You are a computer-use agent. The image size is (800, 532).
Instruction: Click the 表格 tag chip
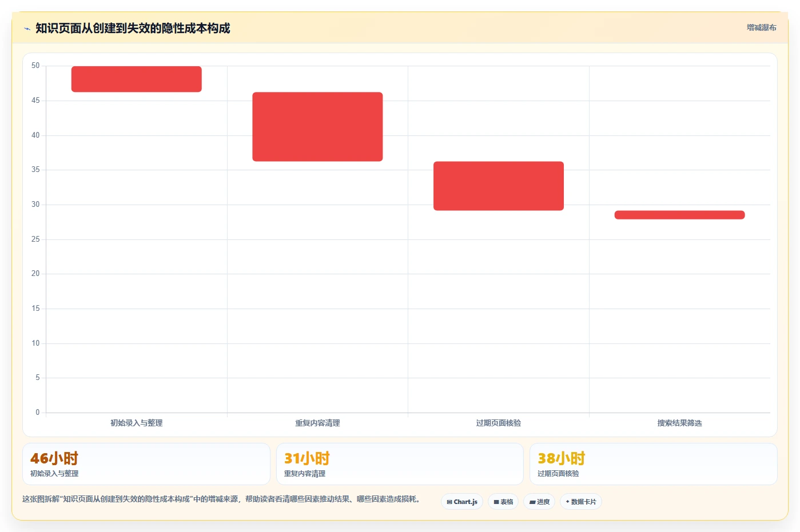click(x=503, y=502)
